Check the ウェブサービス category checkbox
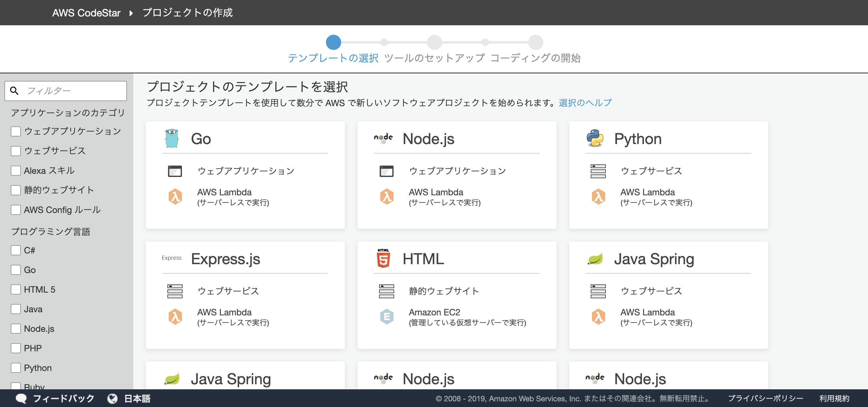Viewport: 868px width, 407px height. 16,151
